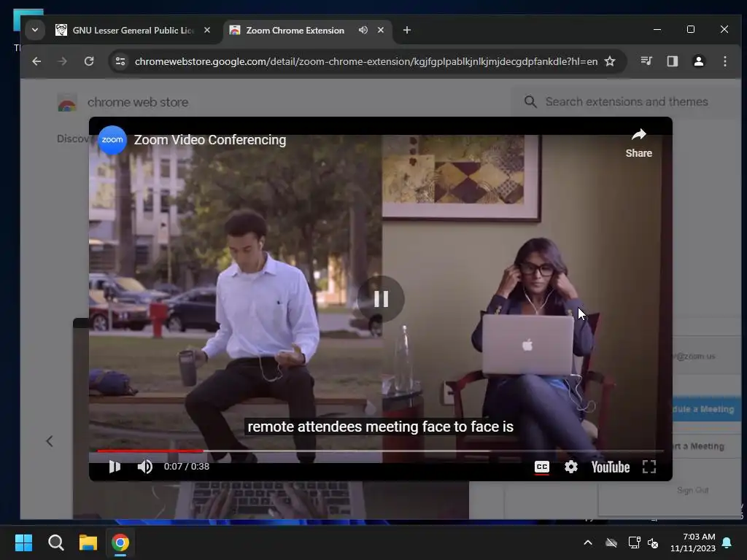Image resolution: width=747 pixels, height=560 pixels.
Task: Search extensions and themes field
Action: tap(626, 102)
